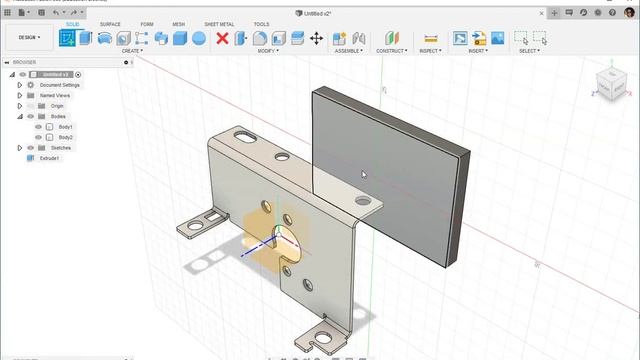
Task: Expand Document Settings node
Action: (x=20, y=85)
